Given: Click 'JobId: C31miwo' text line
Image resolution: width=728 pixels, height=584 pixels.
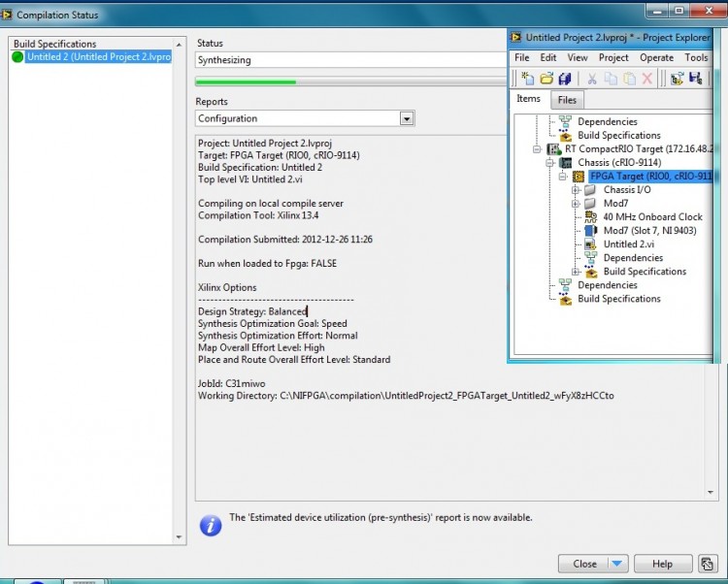Looking at the screenshot, I should pyautogui.click(x=232, y=383).
